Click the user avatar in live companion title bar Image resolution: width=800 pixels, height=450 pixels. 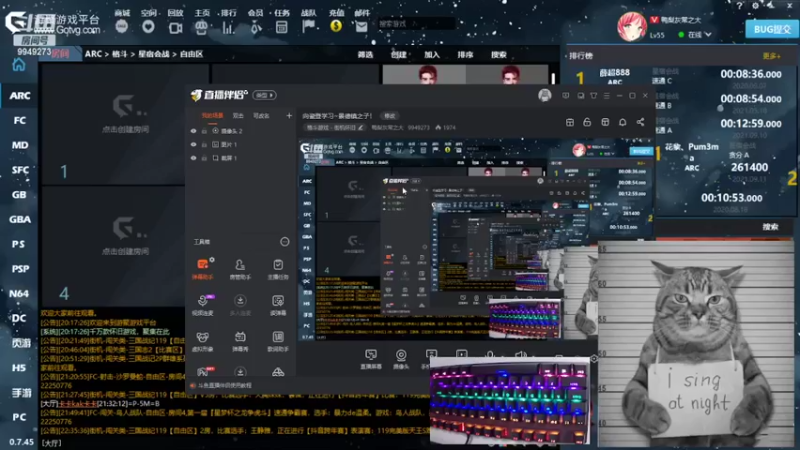click(x=544, y=95)
